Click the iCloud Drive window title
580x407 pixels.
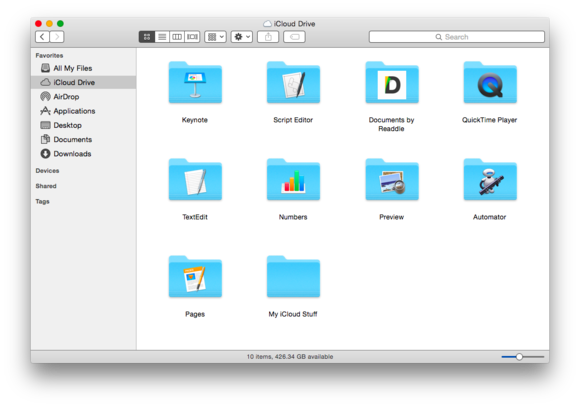(x=289, y=24)
